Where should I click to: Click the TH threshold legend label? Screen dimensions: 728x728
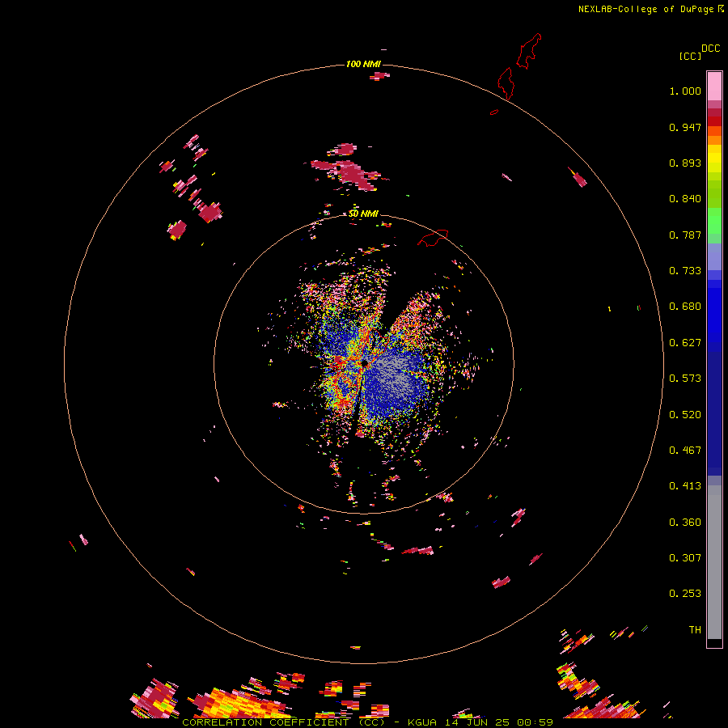[x=695, y=630]
